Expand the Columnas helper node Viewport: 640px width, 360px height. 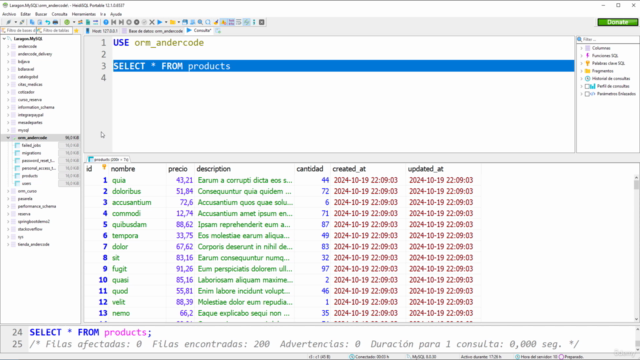click(582, 48)
